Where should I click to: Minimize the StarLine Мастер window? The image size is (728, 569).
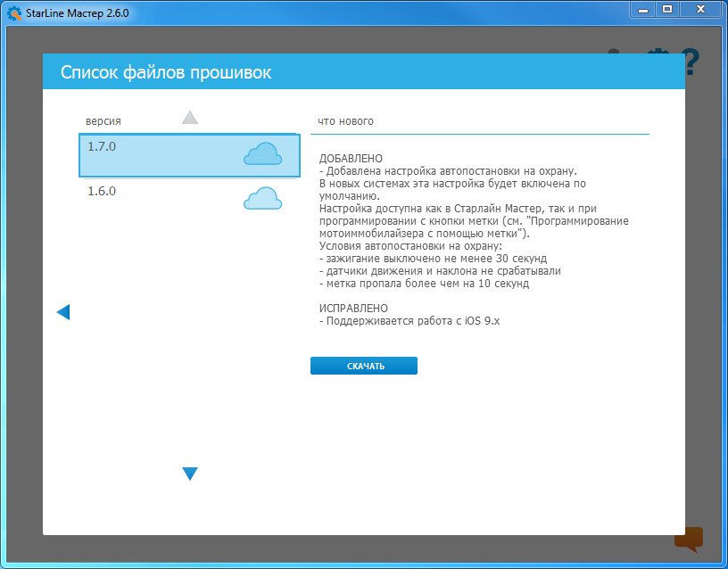642,10
